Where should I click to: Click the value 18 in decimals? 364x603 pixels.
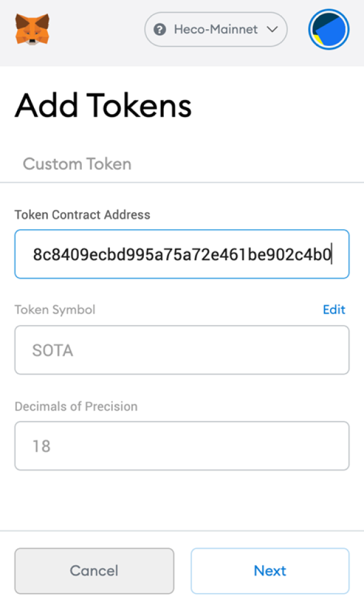(41, 446)
